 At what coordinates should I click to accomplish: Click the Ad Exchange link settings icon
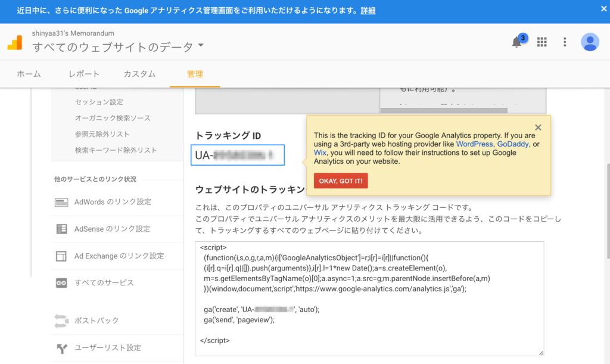click(x=61, y=256)
